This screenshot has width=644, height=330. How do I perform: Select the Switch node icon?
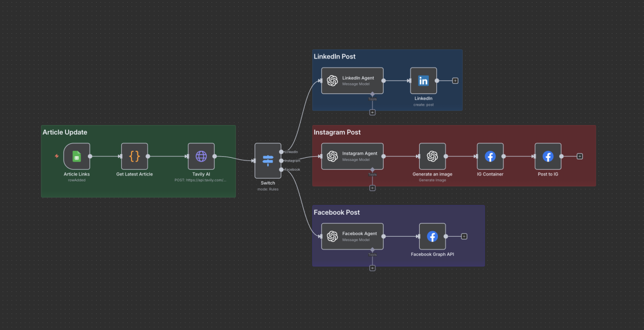pyautogui.click(x=268, y=160)
